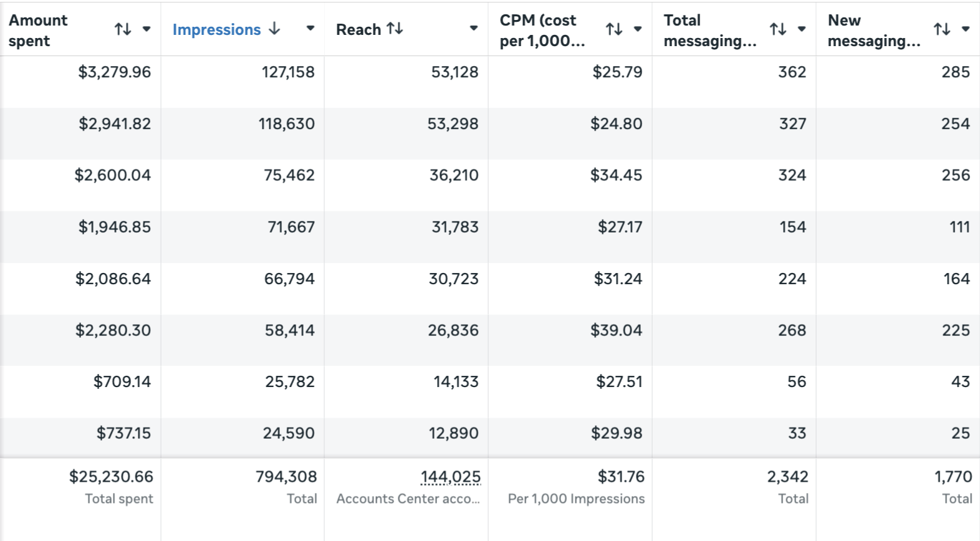This screenshot has height=541, width=980.
Task: Sort New messaging column with arrows icon
Action: tap(942, 29)
